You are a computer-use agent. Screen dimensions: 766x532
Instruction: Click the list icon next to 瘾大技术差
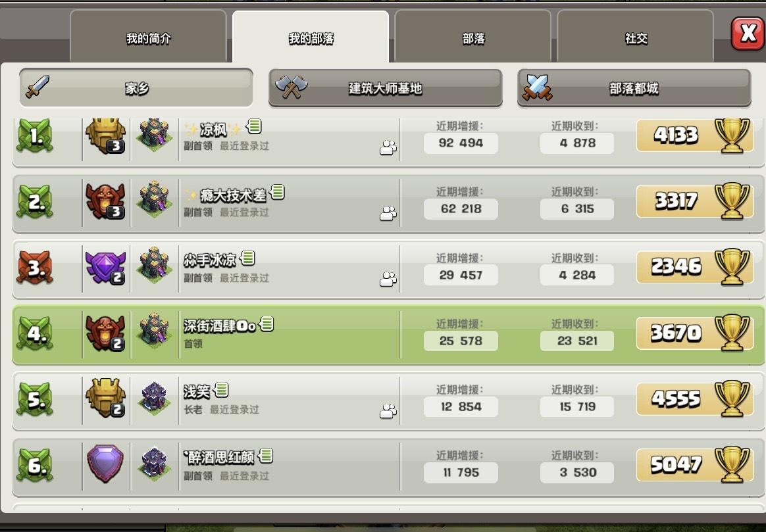coord(277,192)
